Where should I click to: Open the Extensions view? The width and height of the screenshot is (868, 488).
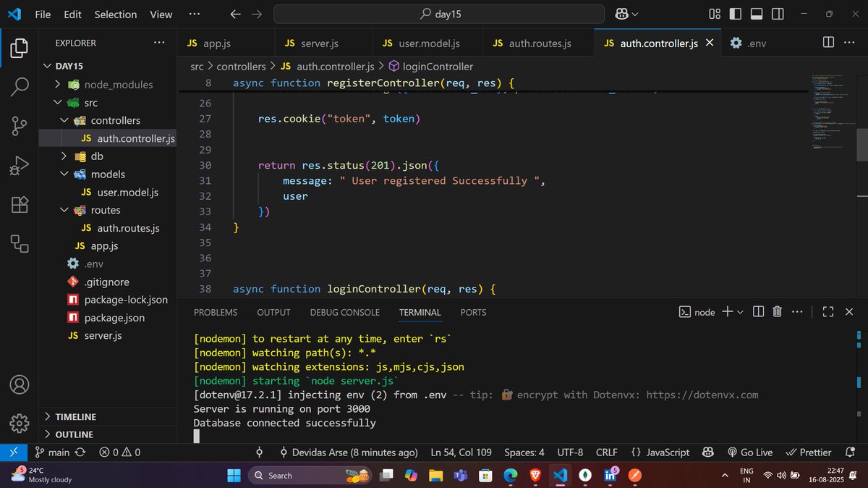[x=20, y=205]
